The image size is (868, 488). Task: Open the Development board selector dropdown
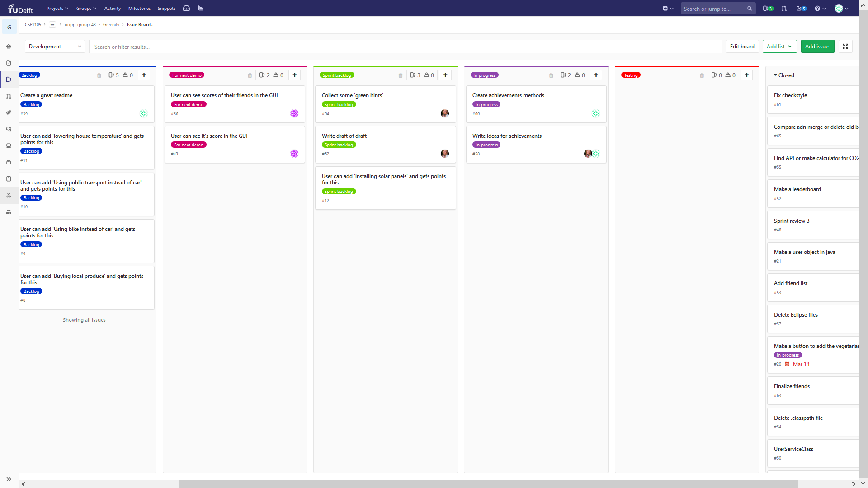pyautogui.click(x=55, y=47)
